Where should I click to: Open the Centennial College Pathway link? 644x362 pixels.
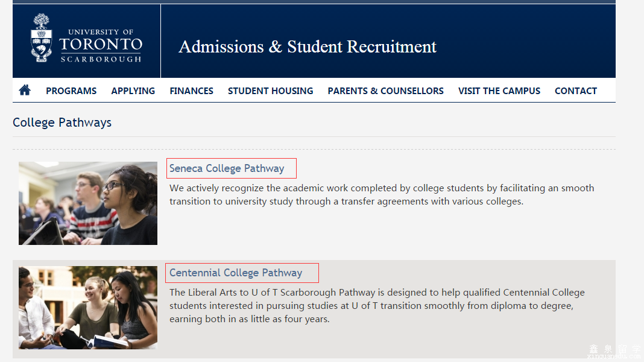tap(236, 273)
